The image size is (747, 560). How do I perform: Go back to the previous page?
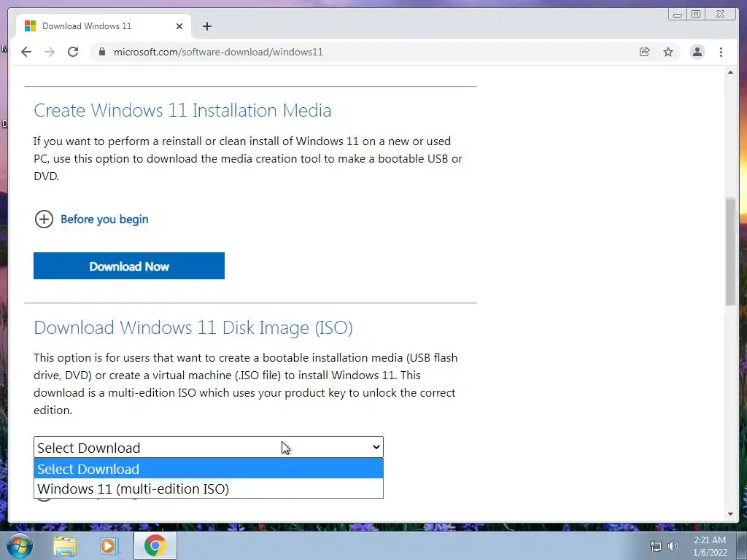26,52
